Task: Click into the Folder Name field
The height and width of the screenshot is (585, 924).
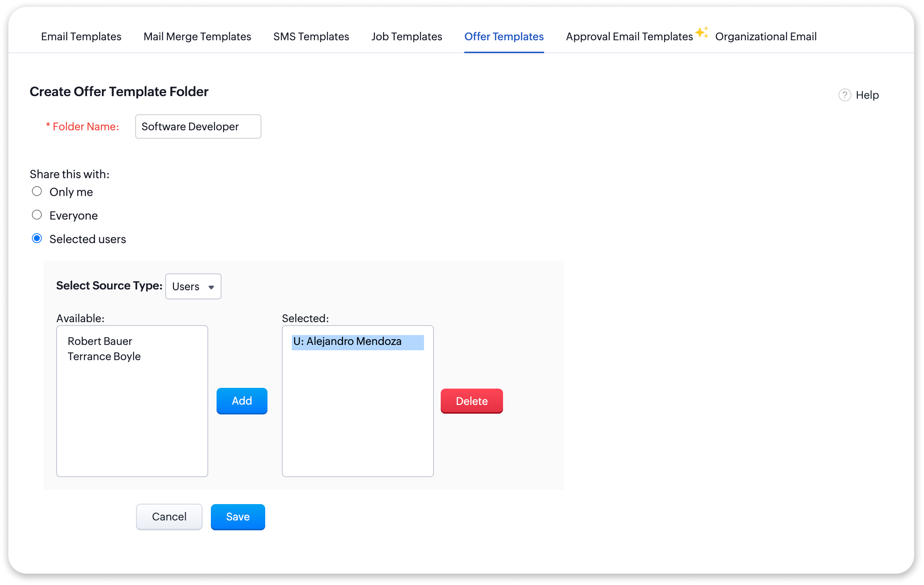Action: point(198,126)
